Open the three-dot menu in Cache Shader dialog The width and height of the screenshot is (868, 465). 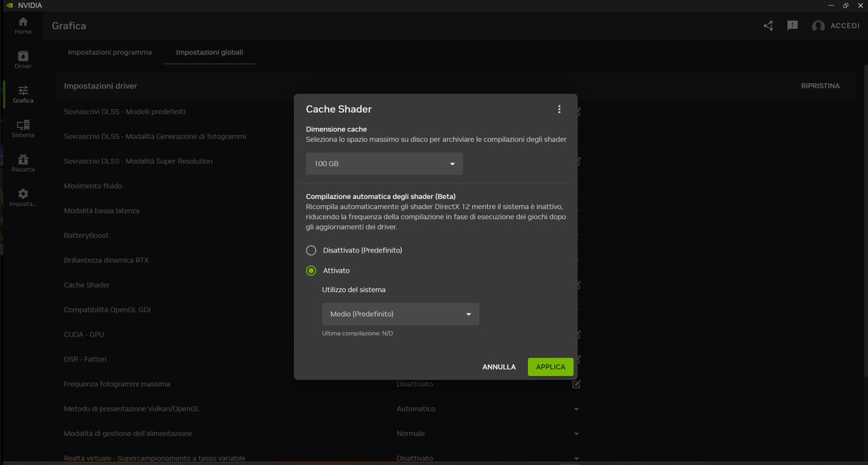pos(559,109)
